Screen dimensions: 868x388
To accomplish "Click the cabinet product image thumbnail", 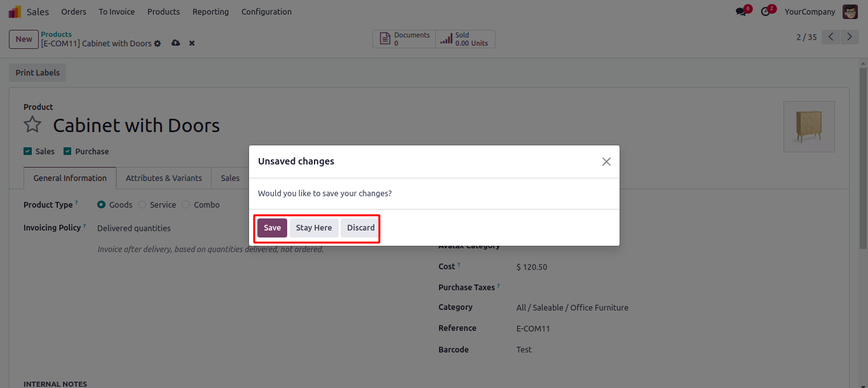I will [x=808, y=126].
